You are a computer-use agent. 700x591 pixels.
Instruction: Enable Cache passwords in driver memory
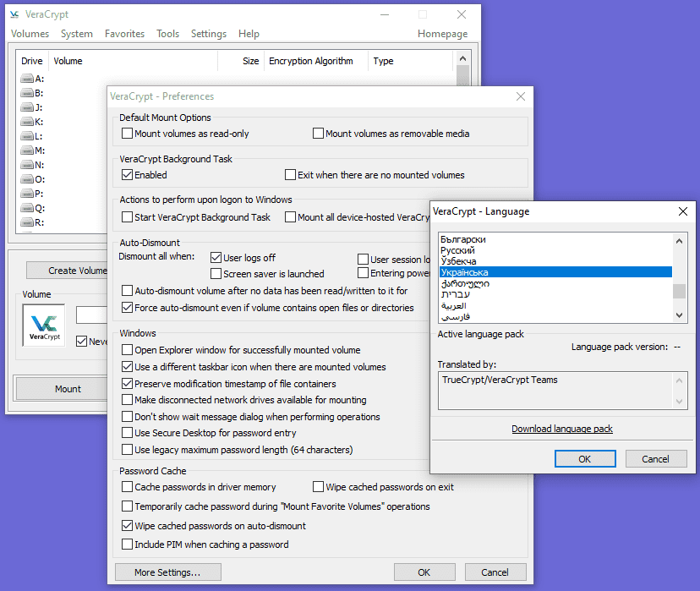point(127,487)
